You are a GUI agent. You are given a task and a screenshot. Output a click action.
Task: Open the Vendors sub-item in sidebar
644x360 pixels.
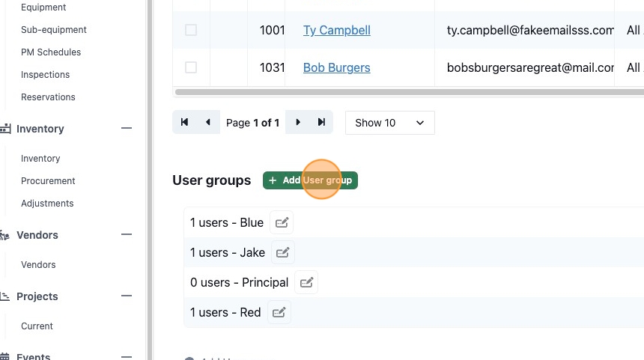(x=38, y=265)
